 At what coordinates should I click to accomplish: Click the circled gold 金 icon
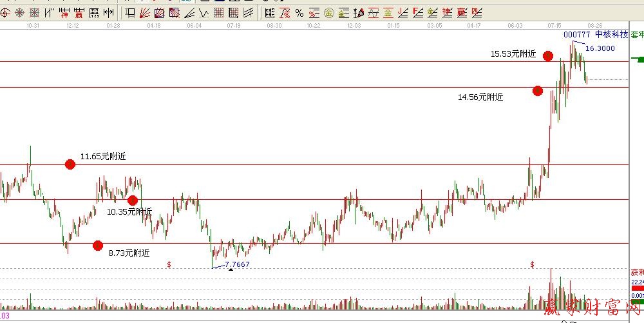[x=328, y=13]
